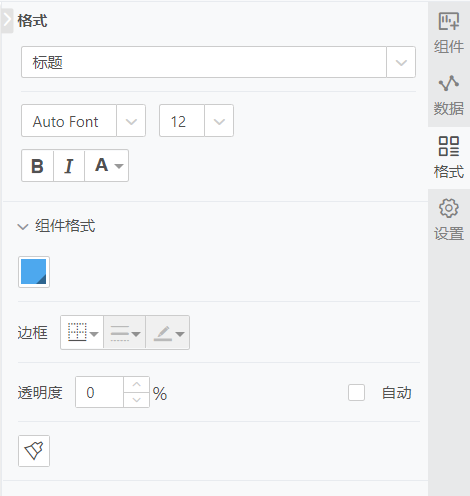Click the blue background color swatch
The width and height of the screenshot is (470, 496).
tap(34, 272)
